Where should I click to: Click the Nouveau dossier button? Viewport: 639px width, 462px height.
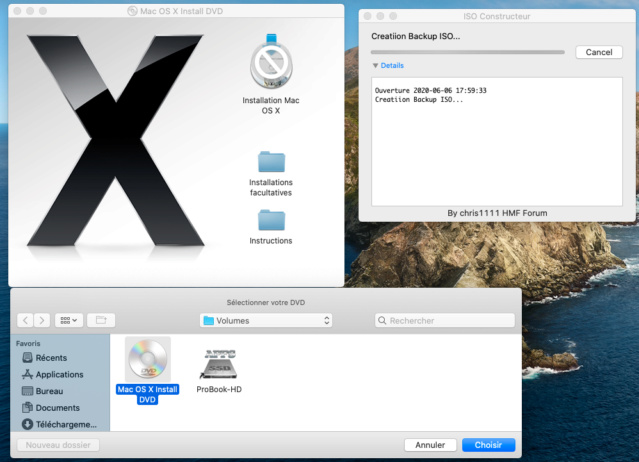(x=58, y=445)
